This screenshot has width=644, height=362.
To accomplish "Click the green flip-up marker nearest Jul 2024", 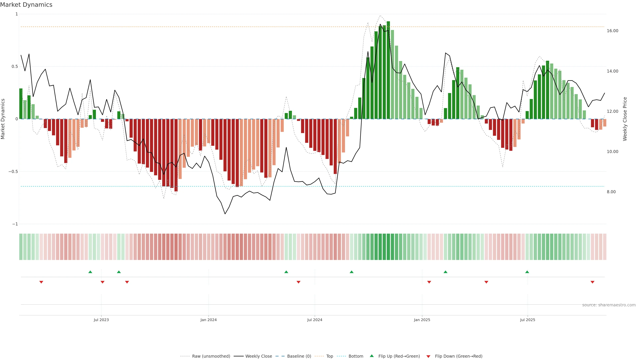I will pyautogui.click(x=286, y=272).
